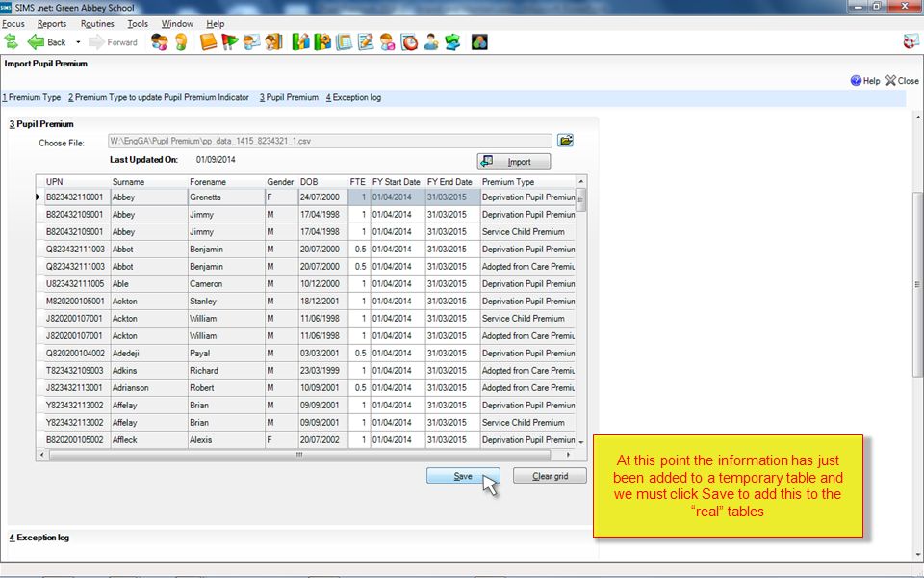Open the Tools menu
This screenshot has height=578, width=924.
pos(138,23)
